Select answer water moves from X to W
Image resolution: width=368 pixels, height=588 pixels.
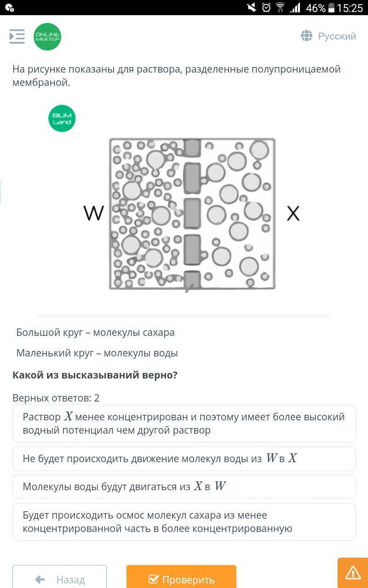pos(184,486)
